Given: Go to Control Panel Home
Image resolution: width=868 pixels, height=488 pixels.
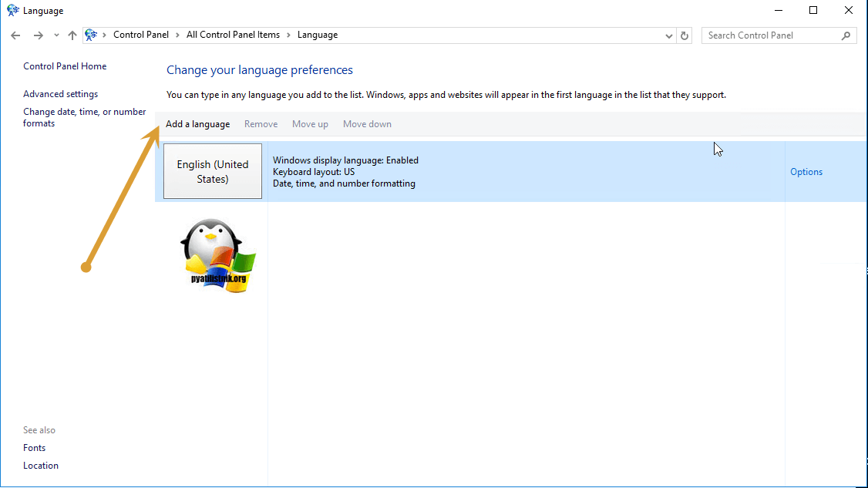Looking at the screenshot, I should (65, 66).
